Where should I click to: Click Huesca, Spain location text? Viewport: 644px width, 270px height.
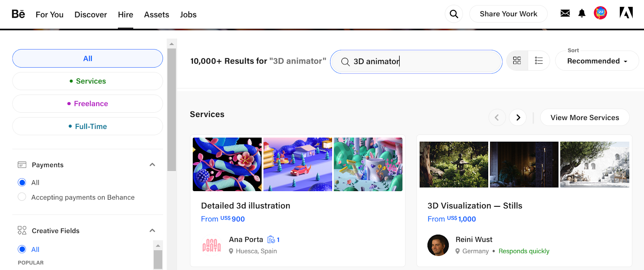point(256,251)
